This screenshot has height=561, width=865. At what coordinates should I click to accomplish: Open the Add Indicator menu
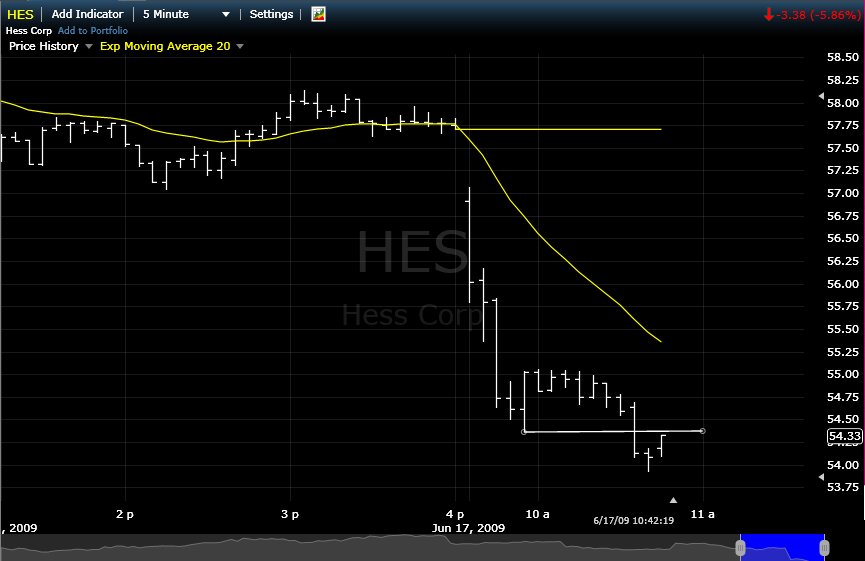pyautogui.click(x=87, y=14)
